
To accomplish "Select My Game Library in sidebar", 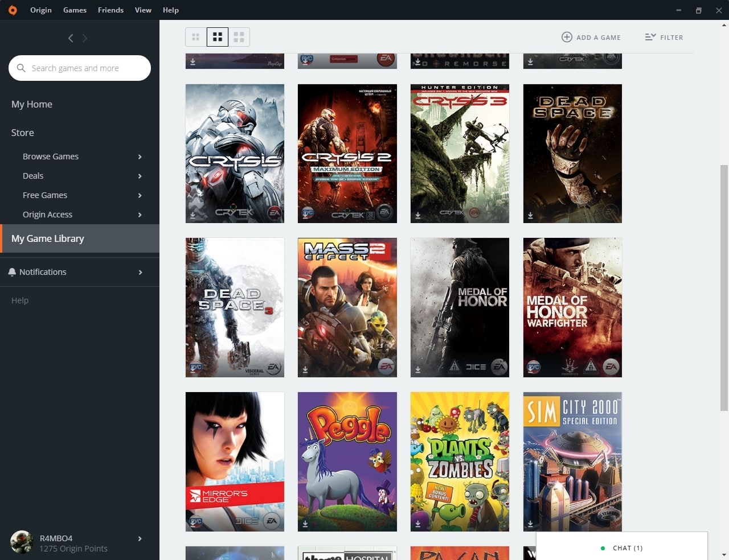I will point(80,238).
